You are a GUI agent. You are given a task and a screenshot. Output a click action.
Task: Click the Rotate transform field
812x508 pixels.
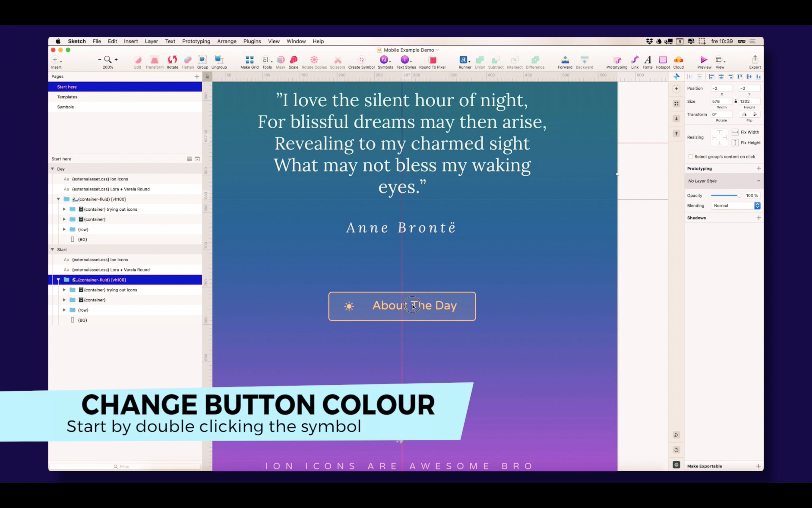(721, 114)
